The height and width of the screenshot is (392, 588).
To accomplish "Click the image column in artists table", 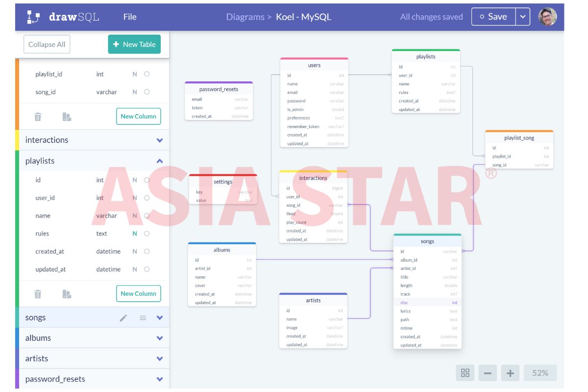I will [x=313, y=328].
